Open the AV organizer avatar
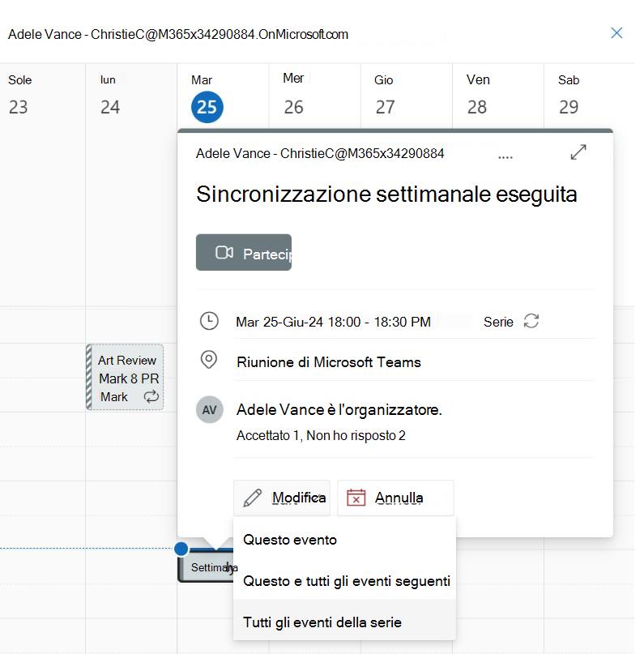The height and width of the screenshot is (654, 644). [x=209, y=409]
